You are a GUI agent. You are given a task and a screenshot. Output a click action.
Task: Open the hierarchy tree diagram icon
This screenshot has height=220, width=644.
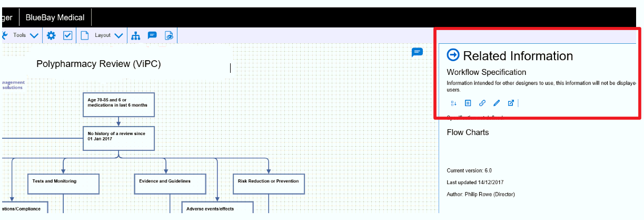coord(136,35)
